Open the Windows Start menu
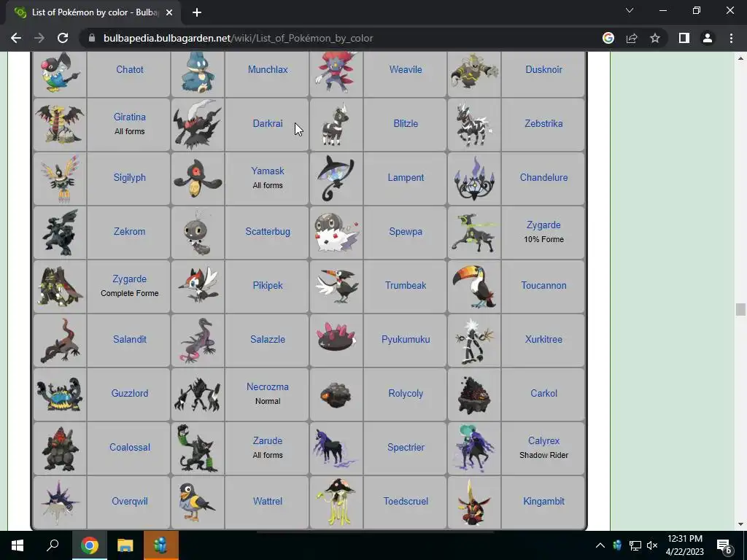The width and height of the screenshot is (747, 560). [18, 545]
